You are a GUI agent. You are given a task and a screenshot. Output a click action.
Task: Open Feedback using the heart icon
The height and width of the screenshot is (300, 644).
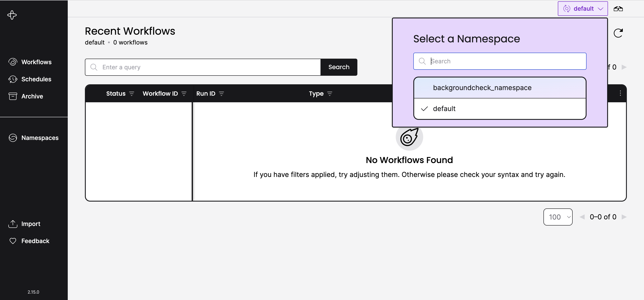[x=13, y=241]
